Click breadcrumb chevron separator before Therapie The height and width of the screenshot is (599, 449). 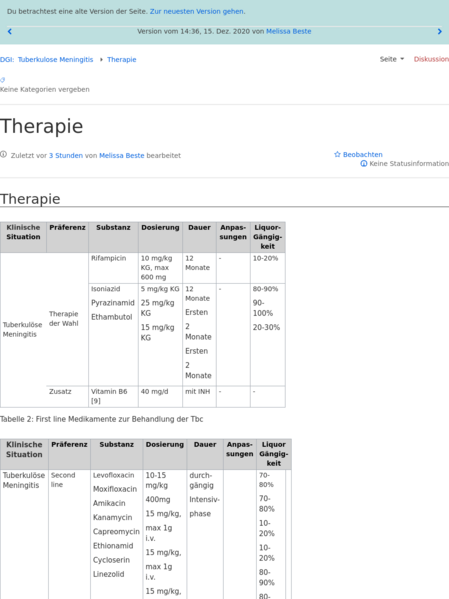click(x=101, y=60)
